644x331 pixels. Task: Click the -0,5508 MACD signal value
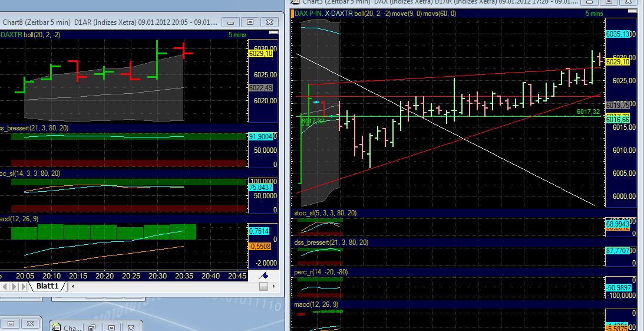coord(260,246)
